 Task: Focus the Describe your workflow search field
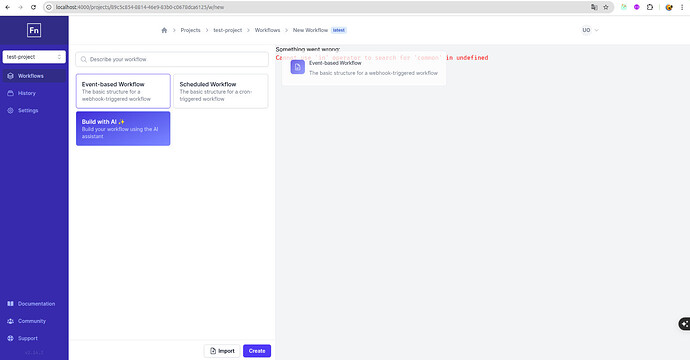click(x=172, y=59)
